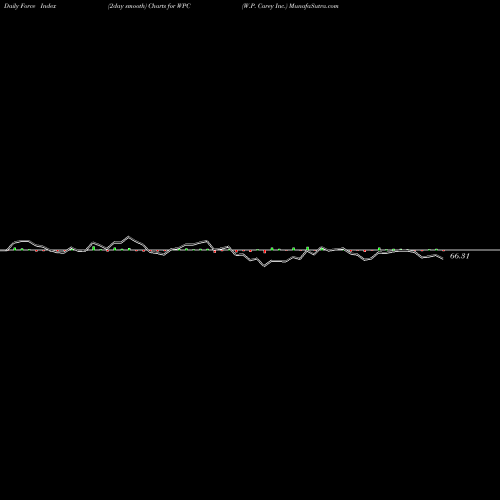Click the '(2day smooth) Charts for WPC' text
The image size is (500, 500).
(x=149, y=6)
